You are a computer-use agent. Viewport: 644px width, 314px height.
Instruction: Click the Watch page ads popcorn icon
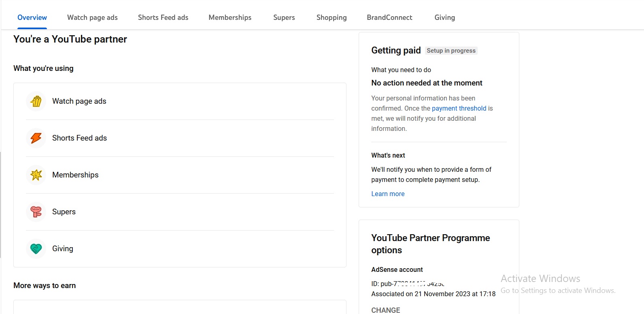point(36,101)
